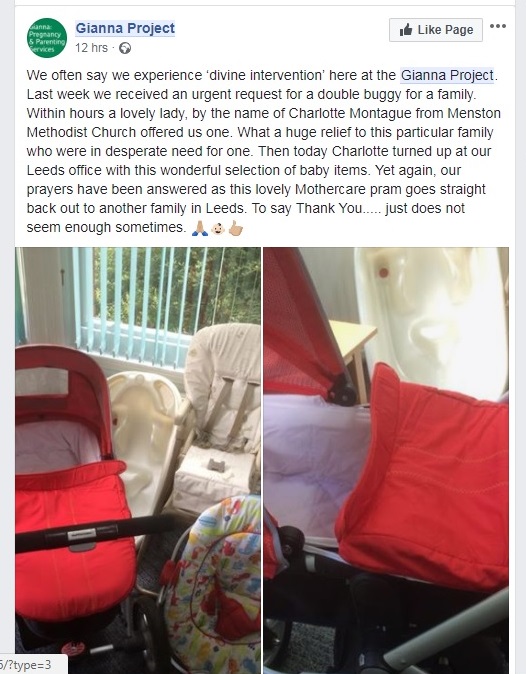Click the praying hands emoji
The image size is (526, 674).
click(x=199, y=228)
